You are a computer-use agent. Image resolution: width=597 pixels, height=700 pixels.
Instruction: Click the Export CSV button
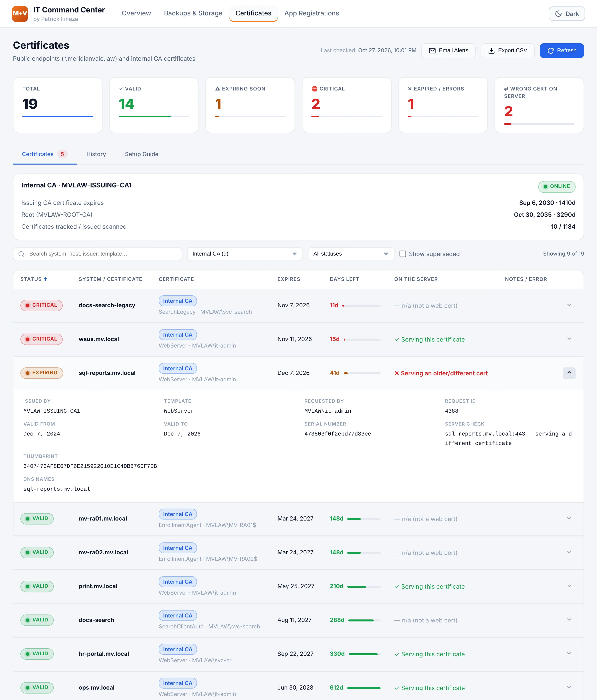pyautogui.click(x=507, y=51)
